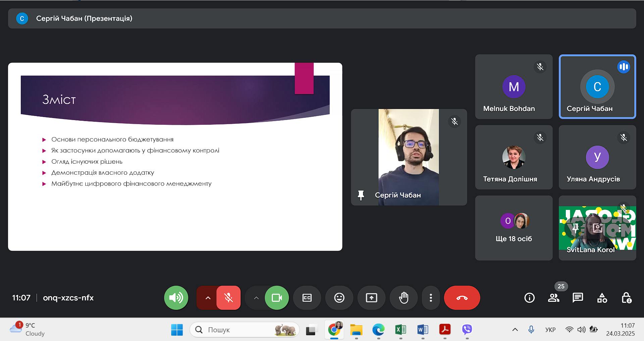Open meeting details info icon

click(x=529, y=298)
